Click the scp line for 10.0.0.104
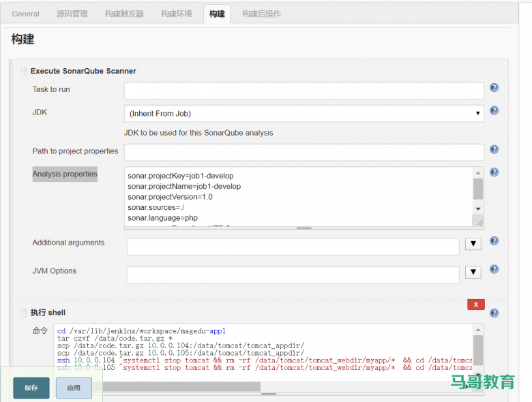Image resolution: width=532 pixels, height=402 pixels. 181,345
